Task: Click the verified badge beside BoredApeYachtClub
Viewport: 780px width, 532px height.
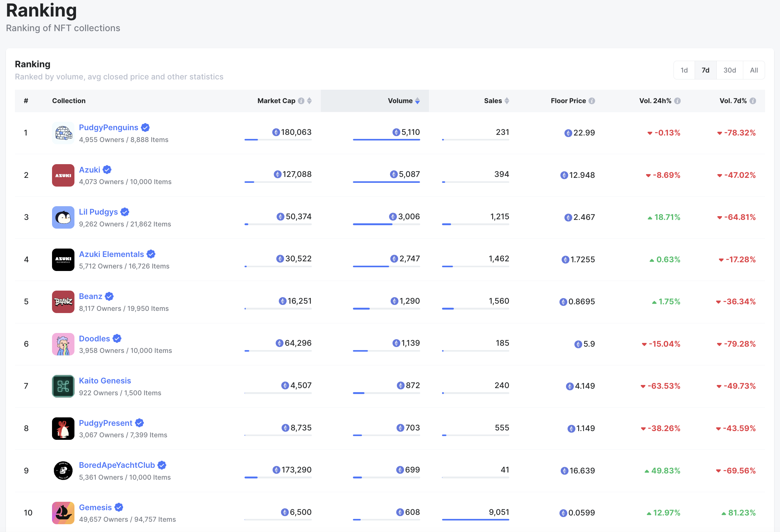Action: (x=162, y=465)
